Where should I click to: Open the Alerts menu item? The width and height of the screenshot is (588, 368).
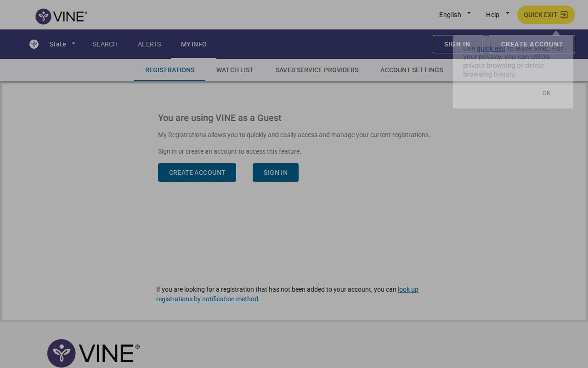tap(149, 44)
